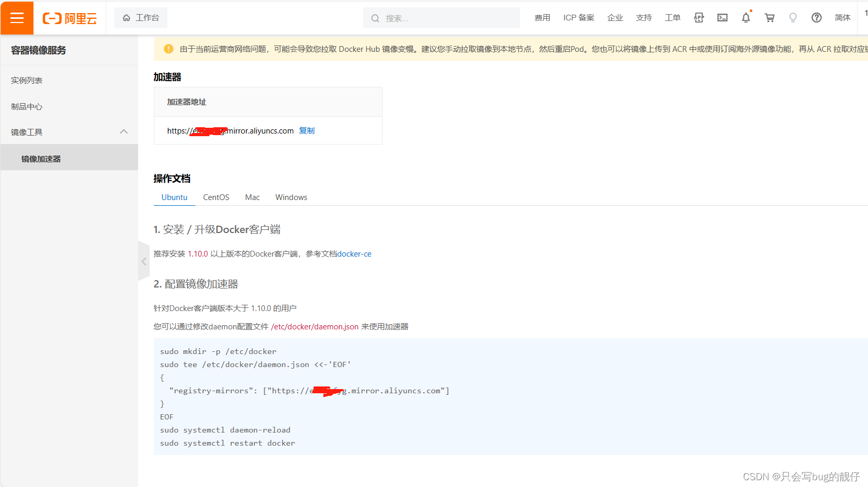Click the 容器镜像服务 title
This screenshot has height=487, width=868.
click(x=39, y=50)
